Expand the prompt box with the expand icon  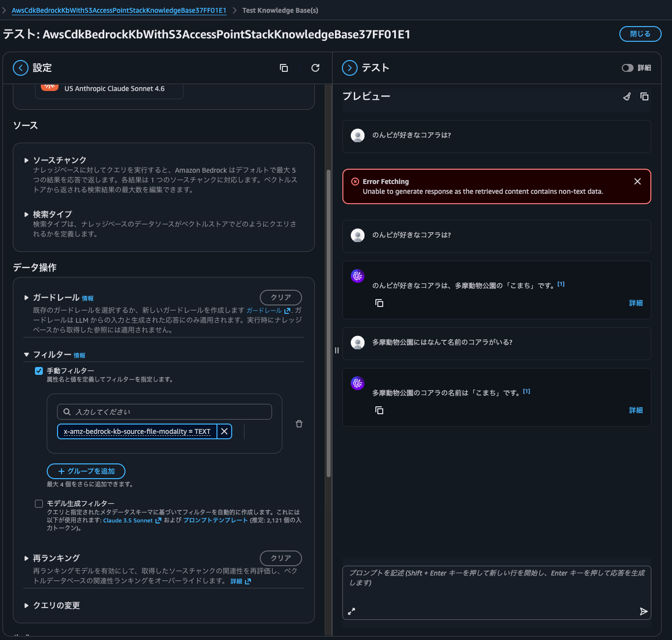pyautogui.click(x=351, y=611)
